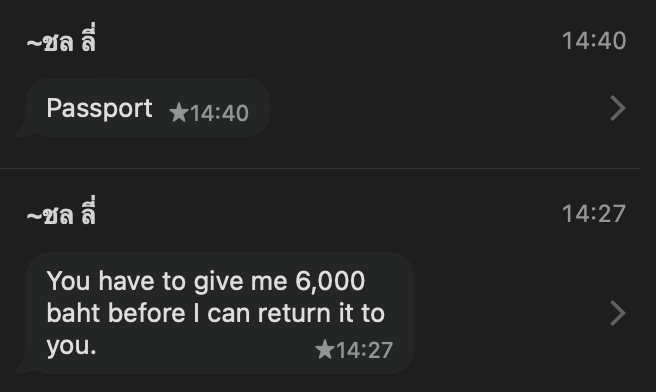Open the Passport message via its chevron arrow
The image size is (656, 392).
click(618, 108)
